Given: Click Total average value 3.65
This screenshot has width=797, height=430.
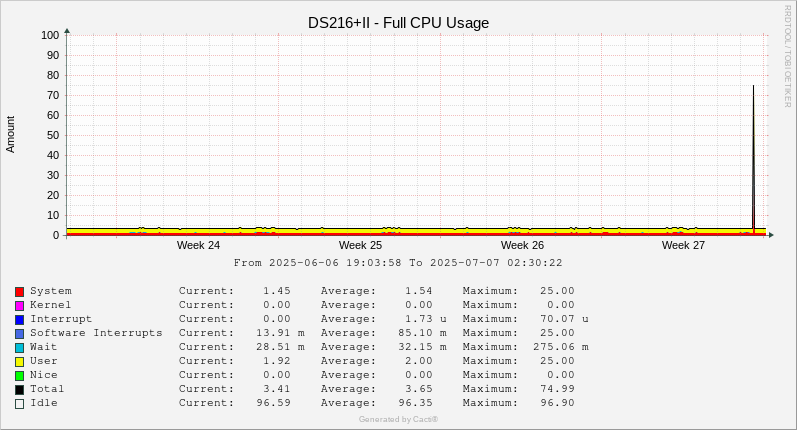Looking at the screenshot, I should 419,389.
